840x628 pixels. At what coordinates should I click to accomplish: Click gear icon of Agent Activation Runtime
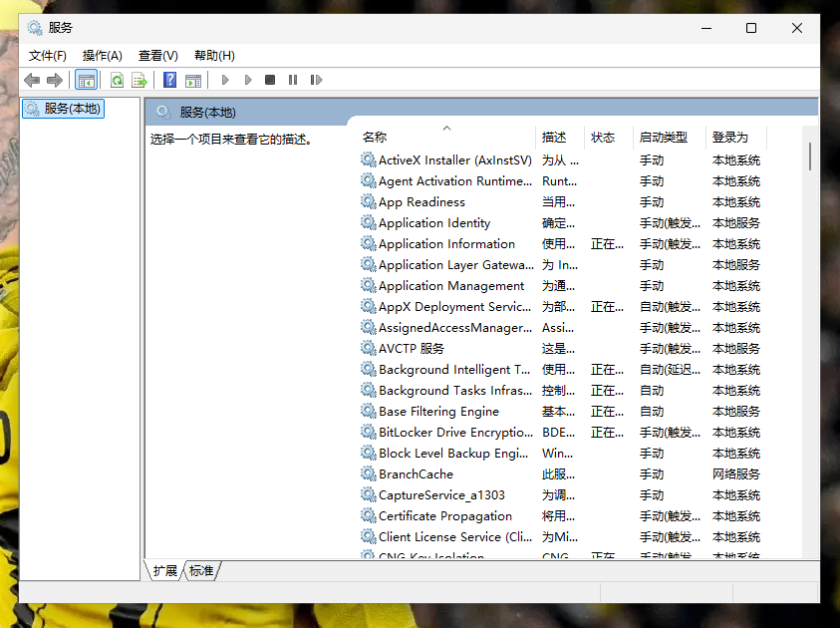pos(368,180)
